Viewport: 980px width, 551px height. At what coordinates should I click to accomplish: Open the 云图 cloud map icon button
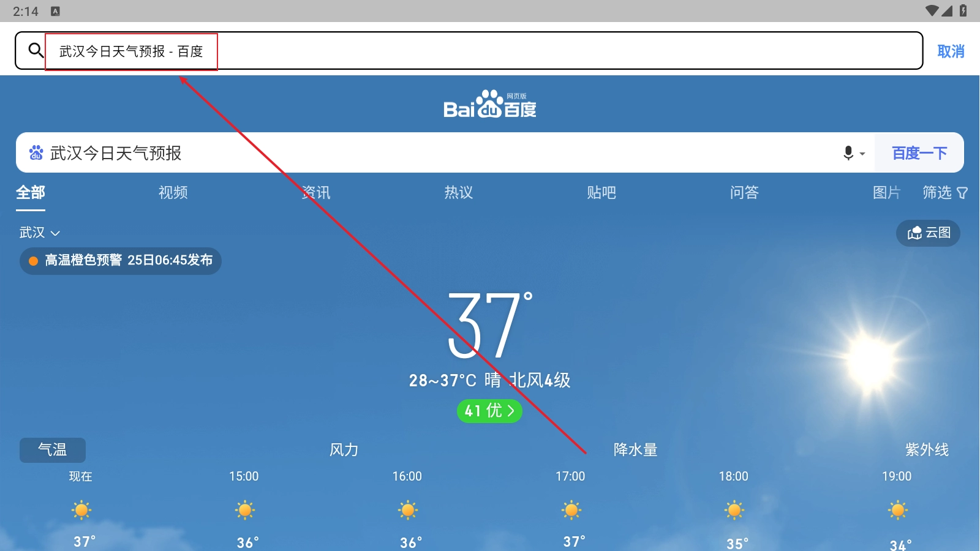pos(928,233)
